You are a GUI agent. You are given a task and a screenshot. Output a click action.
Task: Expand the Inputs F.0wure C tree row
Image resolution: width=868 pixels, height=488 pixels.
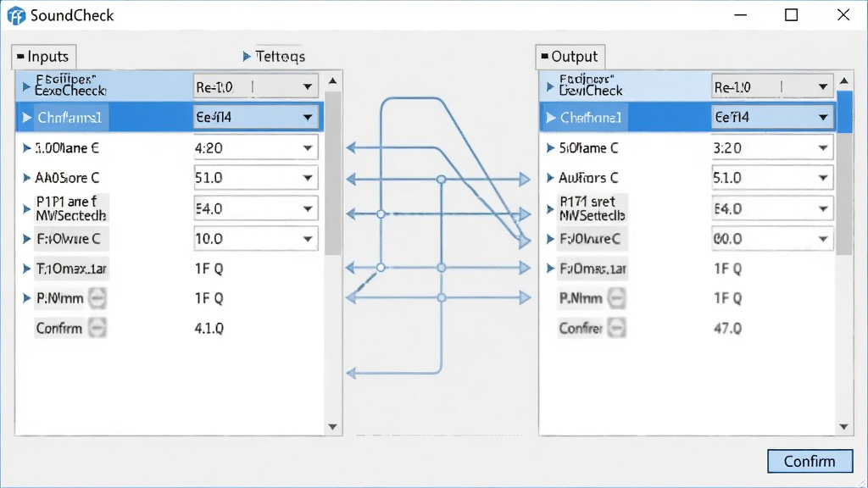pyautogui.click(x=26, y=239)
